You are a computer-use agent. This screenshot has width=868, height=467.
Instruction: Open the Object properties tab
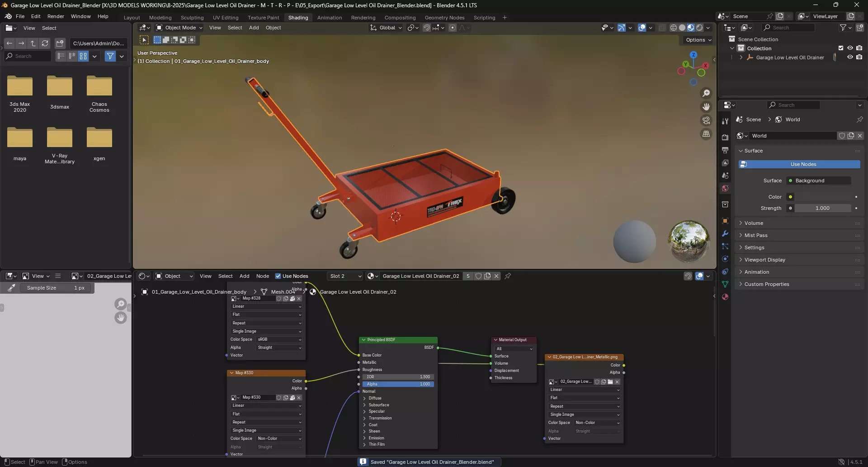point(725,221)
